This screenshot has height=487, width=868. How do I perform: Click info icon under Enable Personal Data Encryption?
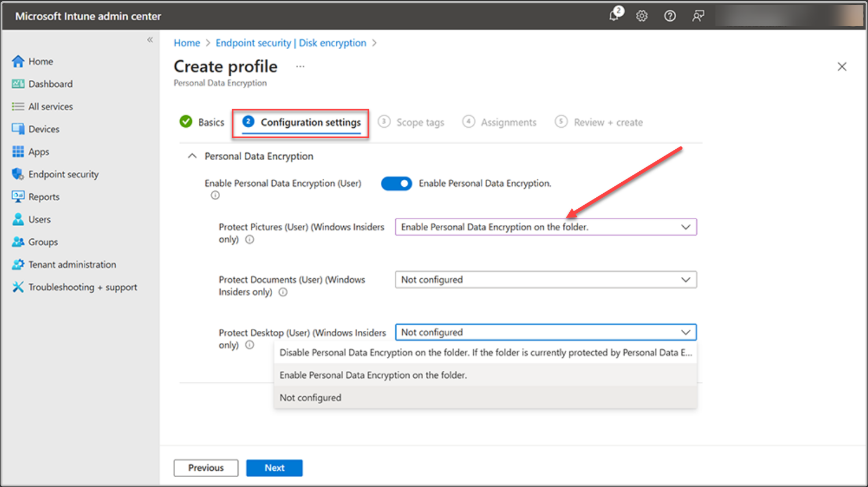(x=215, y=195)
